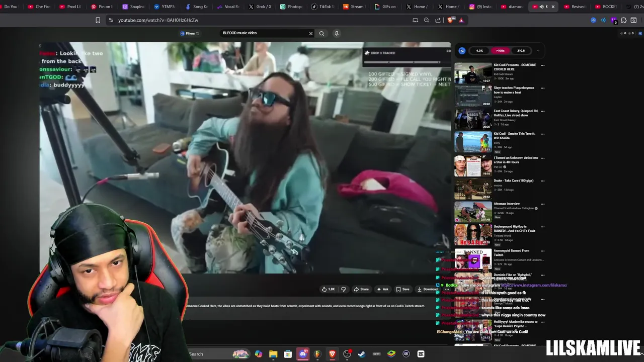Image resolution: width=644 pixels, height=362 pixels.
Task: Open the Filters button next to search
Action: click(x=190, y=33)
